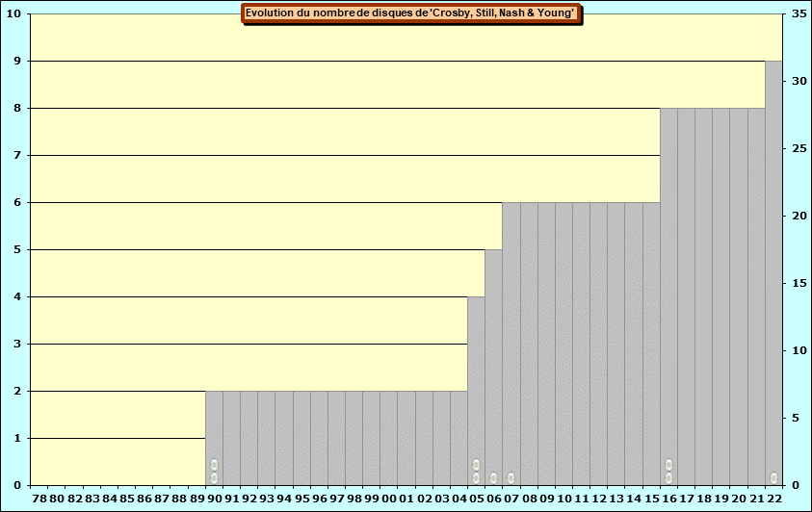
Task: Click the year label 89 on the x-axis
Action: click(x=196, y=499)
